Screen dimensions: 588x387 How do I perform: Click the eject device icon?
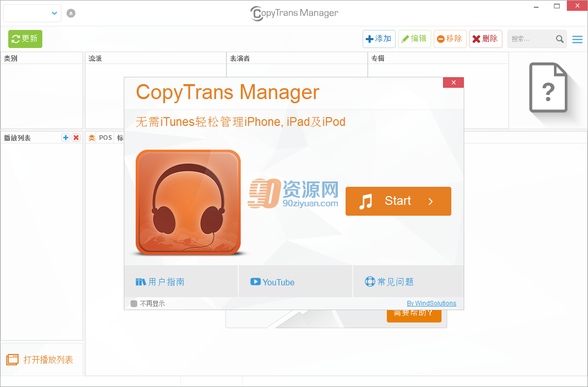pyautogui.click(x=71, y=13)
